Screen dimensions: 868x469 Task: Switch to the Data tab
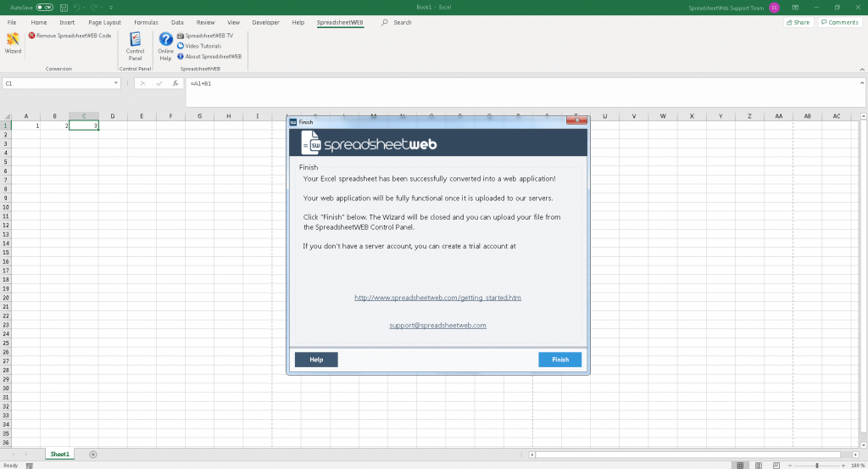coord(177,22)
